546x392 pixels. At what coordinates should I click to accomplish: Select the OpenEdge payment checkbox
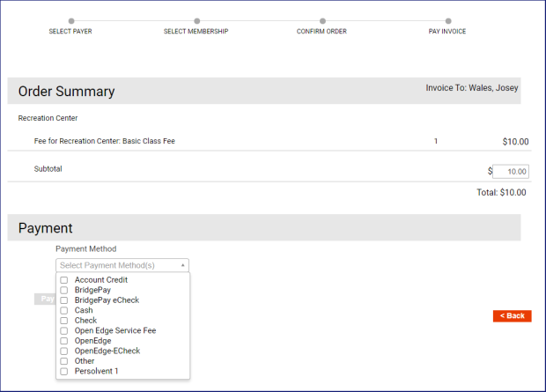click(x=64, y=341)
